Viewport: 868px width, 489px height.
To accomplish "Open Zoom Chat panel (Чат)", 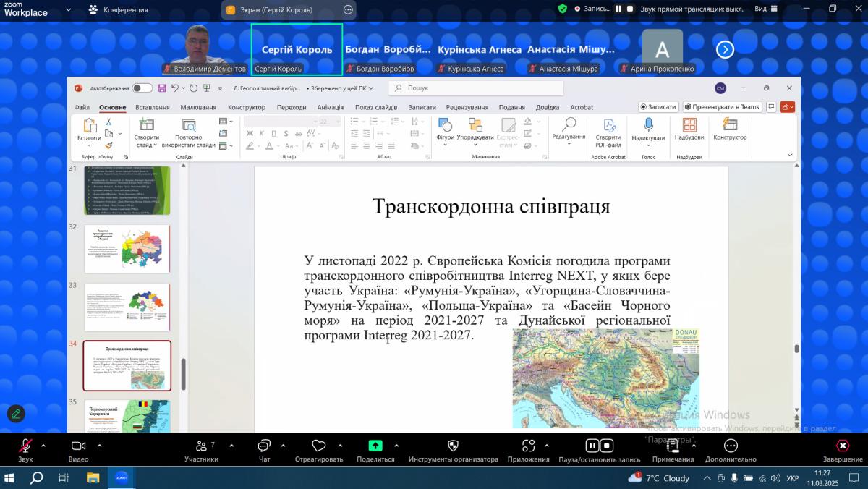I will pyautogui.click(x=264, y=446).
